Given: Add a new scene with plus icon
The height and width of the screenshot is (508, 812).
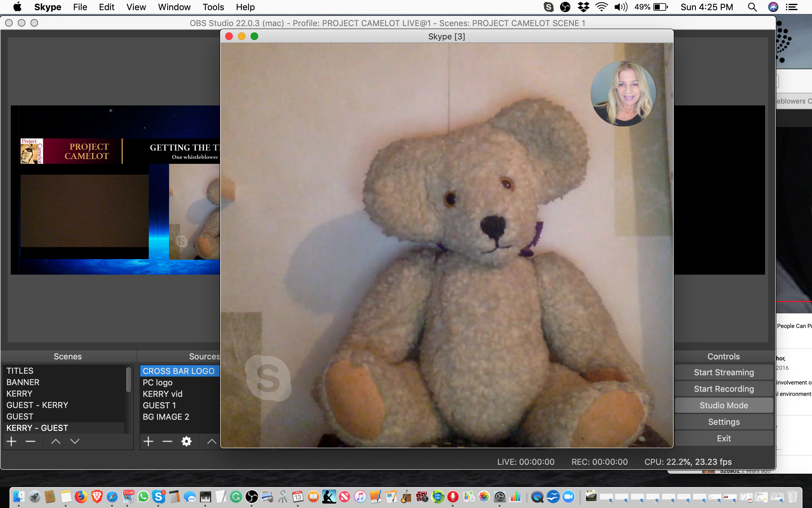Looking at the screenshot, I should click(x=12, y=441).
